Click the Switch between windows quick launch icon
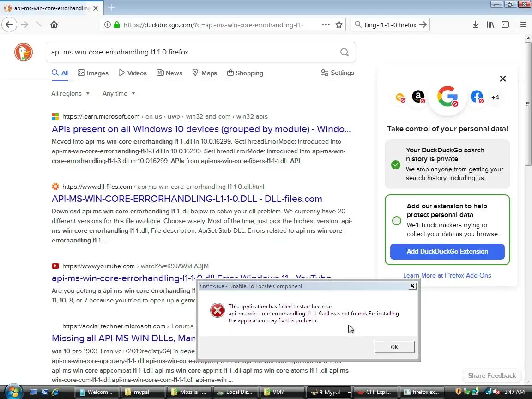The height and width of the screenshot is (399, 532). tap(44, 392)
